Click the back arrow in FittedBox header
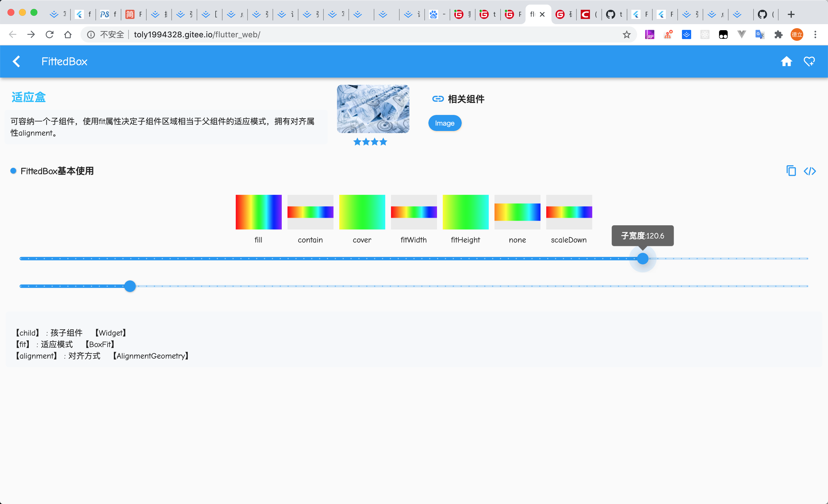 [16, 61]
